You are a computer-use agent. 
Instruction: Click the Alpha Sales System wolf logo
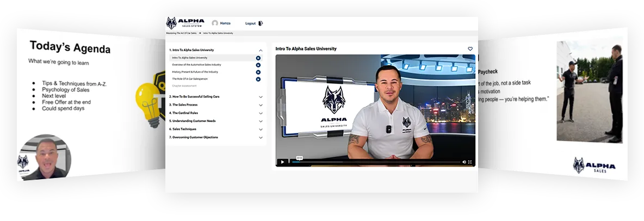tap(185, 23)
